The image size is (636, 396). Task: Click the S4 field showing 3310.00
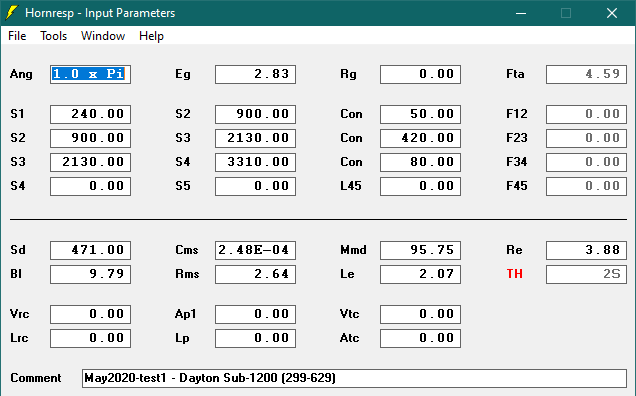(256, 162)
